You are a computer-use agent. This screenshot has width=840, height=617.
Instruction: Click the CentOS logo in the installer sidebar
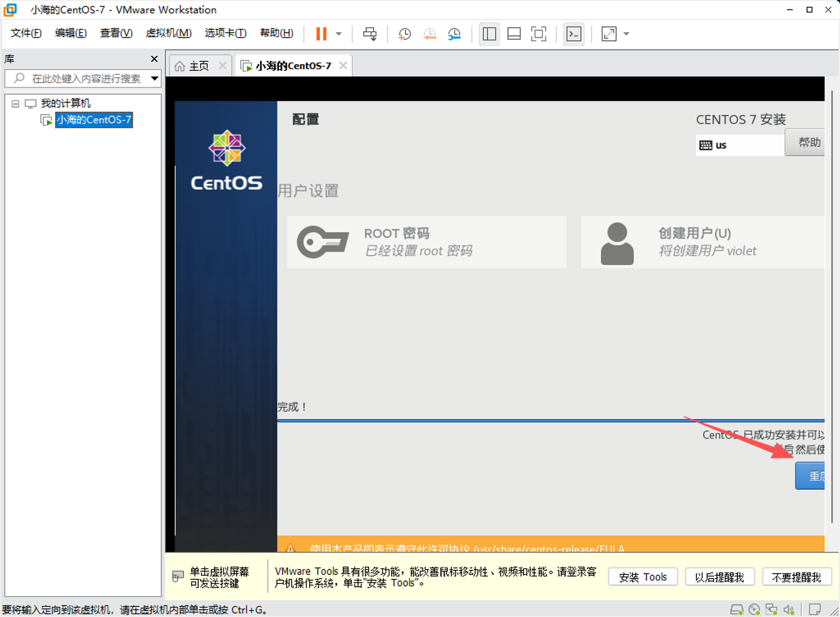(x=226, y=160)
